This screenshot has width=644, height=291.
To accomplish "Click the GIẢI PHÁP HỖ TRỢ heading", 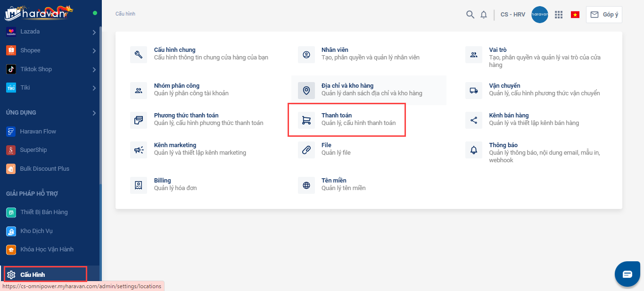I will click(32, 194).
